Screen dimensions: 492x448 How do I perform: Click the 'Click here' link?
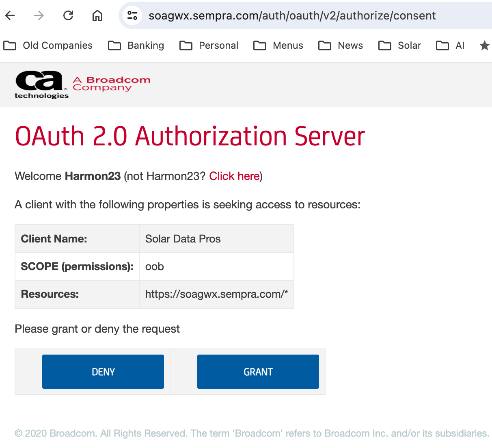[x=234, y=176]
